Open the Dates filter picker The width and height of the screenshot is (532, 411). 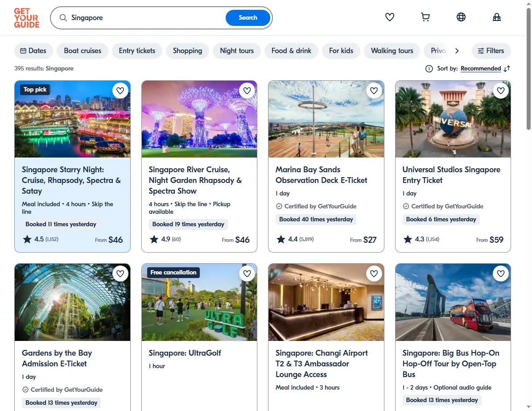[x=33, y=50]
